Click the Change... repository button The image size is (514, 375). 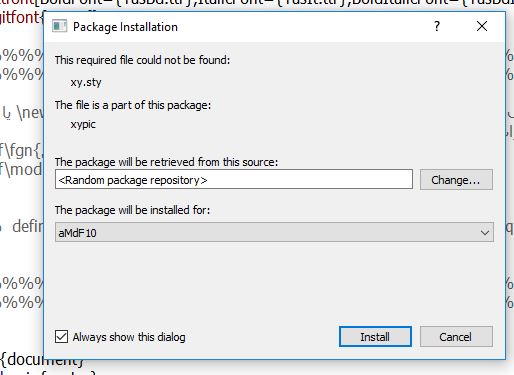point(456,180)
